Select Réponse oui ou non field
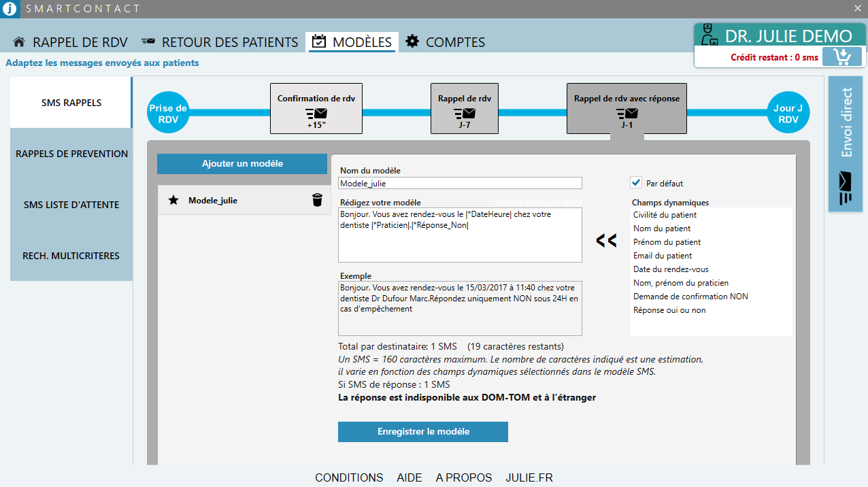This screenshot has width=868, height=487. tap(669, 310)
